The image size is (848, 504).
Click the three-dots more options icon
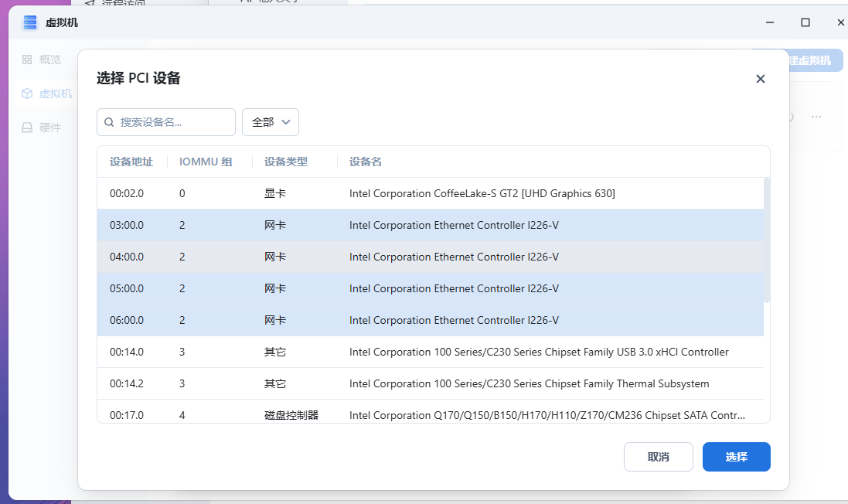pyautogui.click(x=816, y=117)
